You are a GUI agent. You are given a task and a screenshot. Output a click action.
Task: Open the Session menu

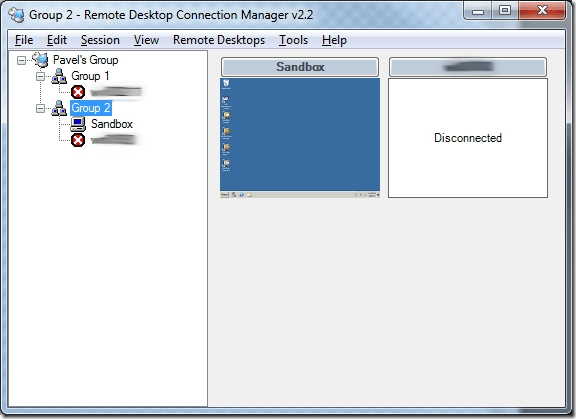(100, 40)
